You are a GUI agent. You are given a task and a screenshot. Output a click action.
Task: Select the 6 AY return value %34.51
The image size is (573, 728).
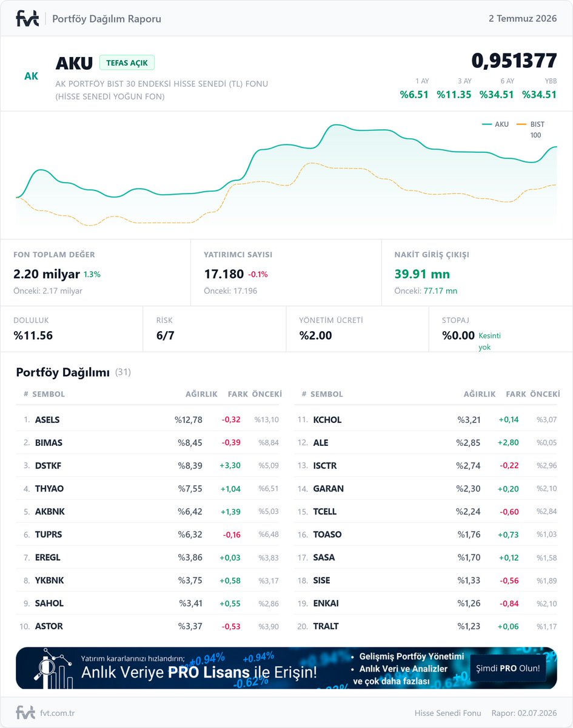point(497,95)
